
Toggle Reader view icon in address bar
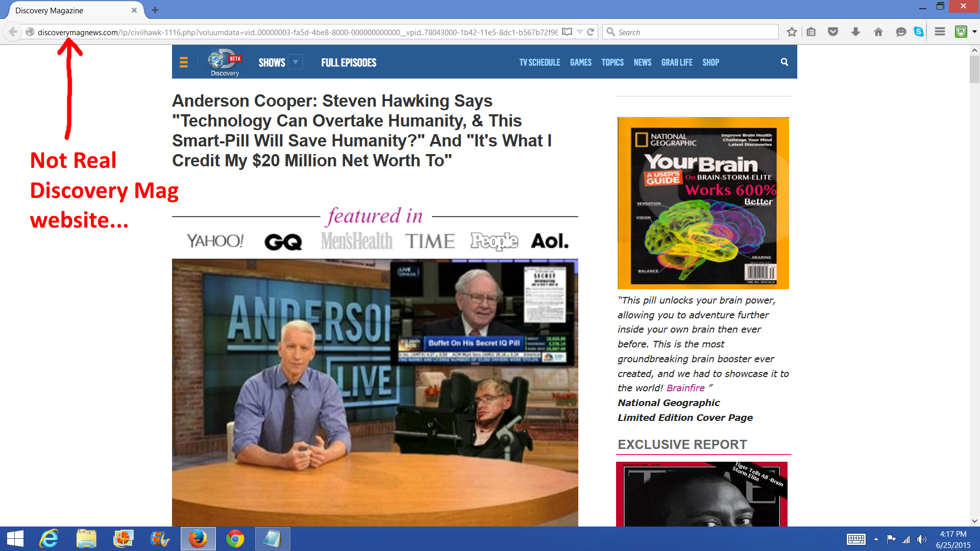[x=567, y=32]
